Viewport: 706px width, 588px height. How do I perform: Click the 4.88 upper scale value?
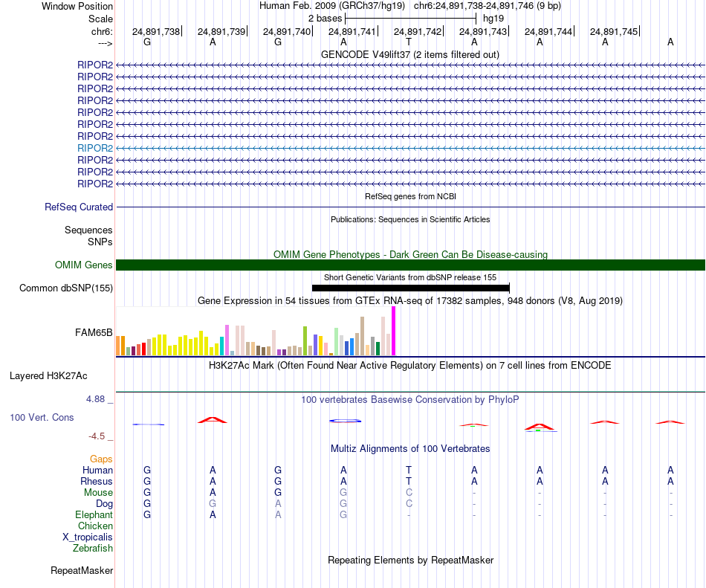95,399
